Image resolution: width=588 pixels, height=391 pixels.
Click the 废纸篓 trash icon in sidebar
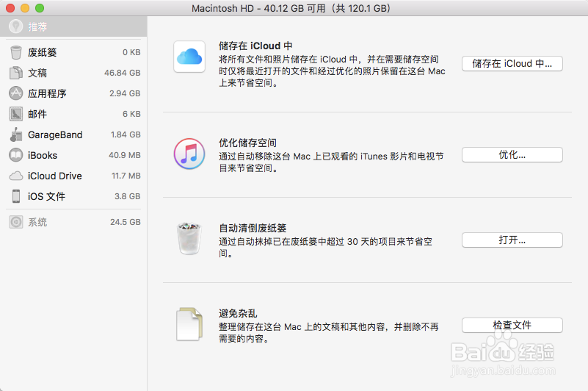[x=15, y=52]
